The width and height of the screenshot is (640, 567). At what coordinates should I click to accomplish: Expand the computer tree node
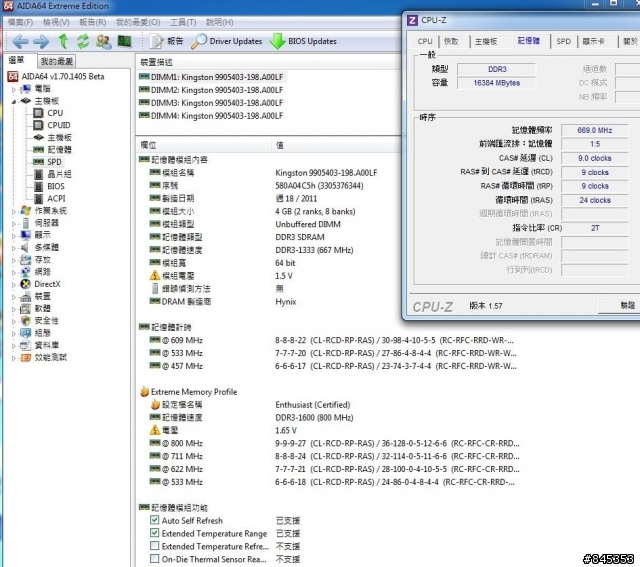point(14,89)
